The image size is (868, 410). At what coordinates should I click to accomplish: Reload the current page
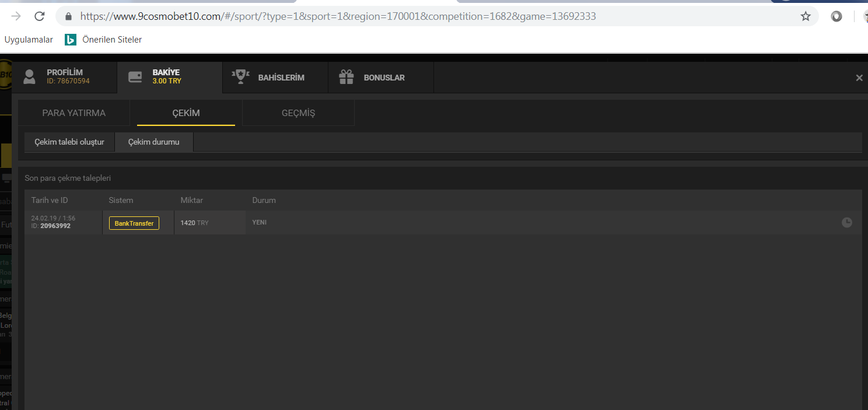pyautogui.click(x=40, y=16)
